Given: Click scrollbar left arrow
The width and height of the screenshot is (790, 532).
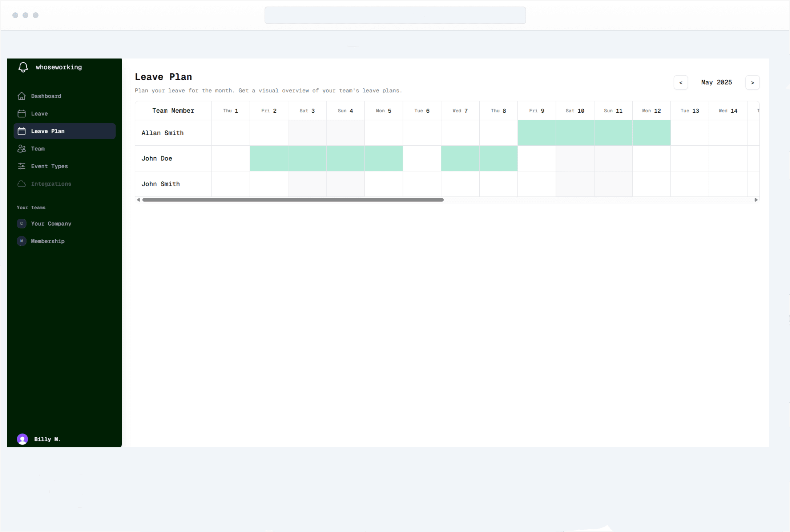Looking at the screenshot, I should coord(138,200).
